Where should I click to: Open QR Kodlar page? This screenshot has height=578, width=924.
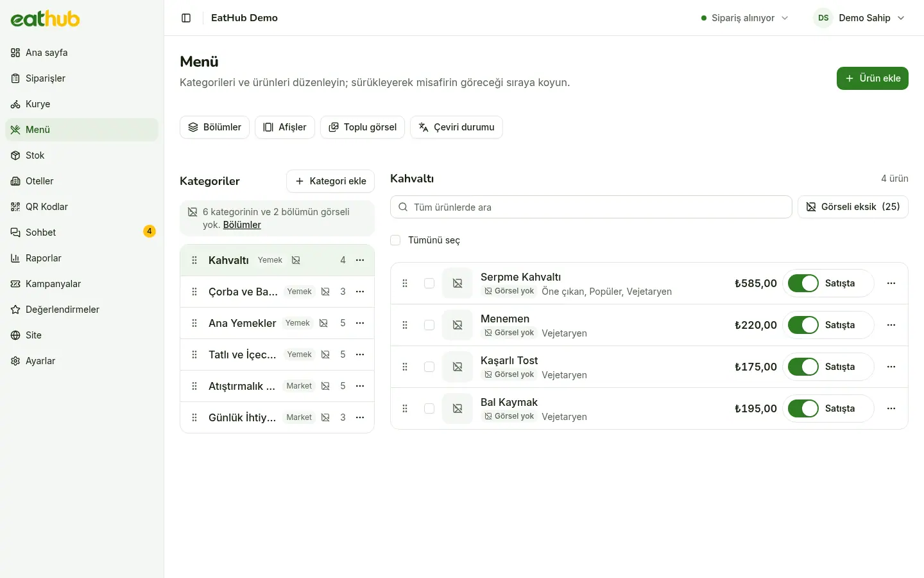(x=81, y=207)
